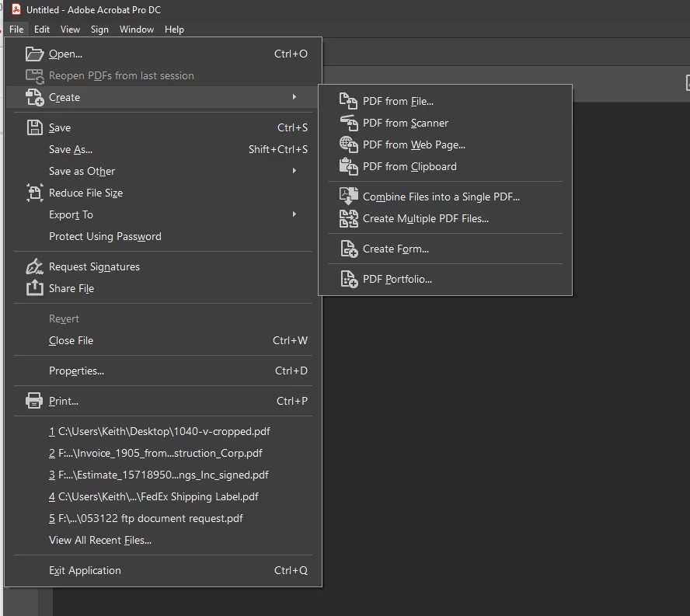Select PDF from Scanner submenu item
Viewport: 690px width, 616px height.
point(445,123)
